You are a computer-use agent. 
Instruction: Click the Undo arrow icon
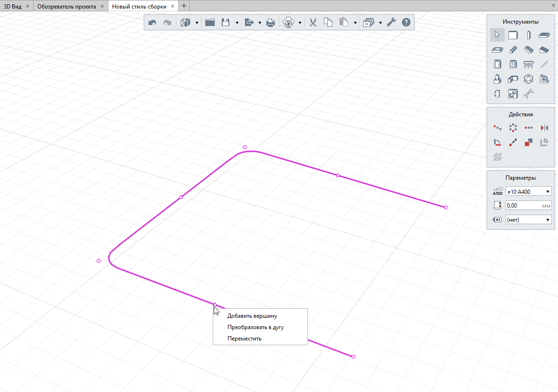[152, 22]
